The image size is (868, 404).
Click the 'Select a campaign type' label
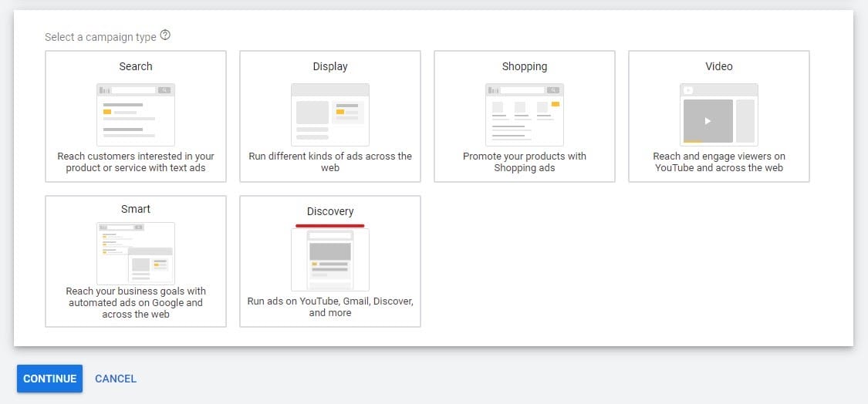pos(100,37)
